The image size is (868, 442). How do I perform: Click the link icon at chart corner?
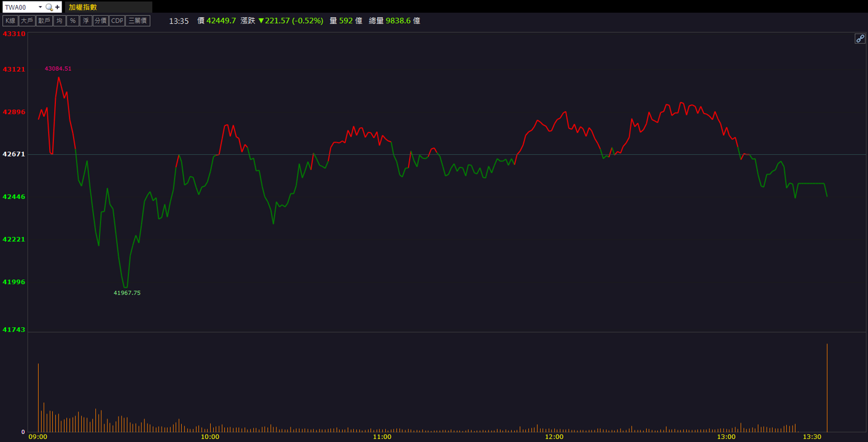click(860, 39)
